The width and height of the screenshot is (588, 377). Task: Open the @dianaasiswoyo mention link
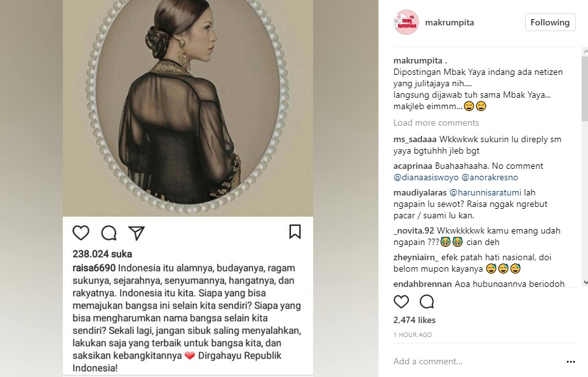click(x=426, y=177)
